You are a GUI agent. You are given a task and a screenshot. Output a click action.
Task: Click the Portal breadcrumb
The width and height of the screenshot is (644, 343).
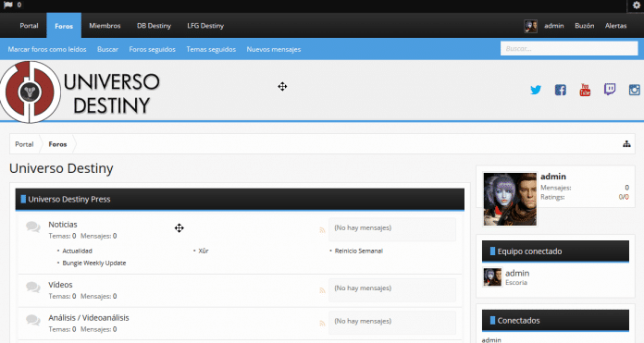(x=24, y=144)
